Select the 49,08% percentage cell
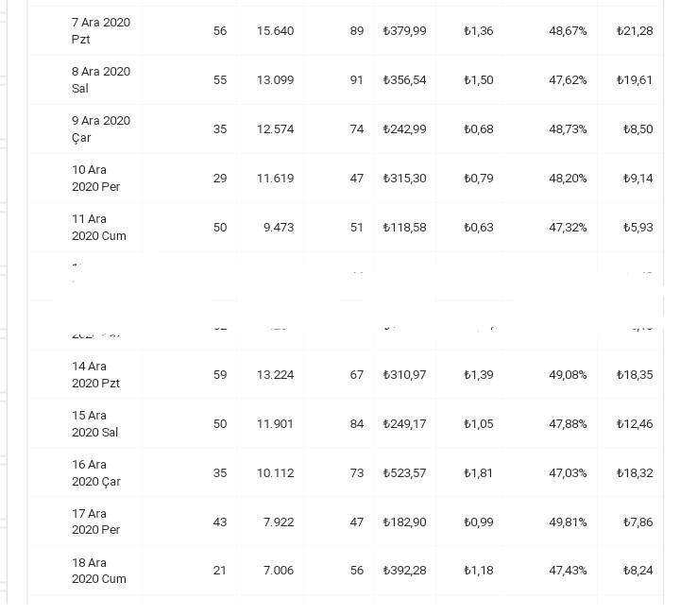The width and height of the screenshot is (680, 616). coord(568,374)
